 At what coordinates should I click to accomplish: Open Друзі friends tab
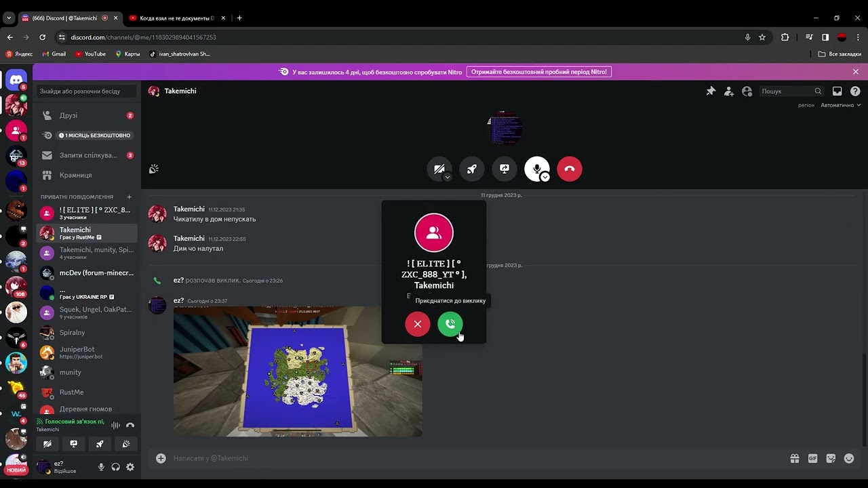point(87,115)
